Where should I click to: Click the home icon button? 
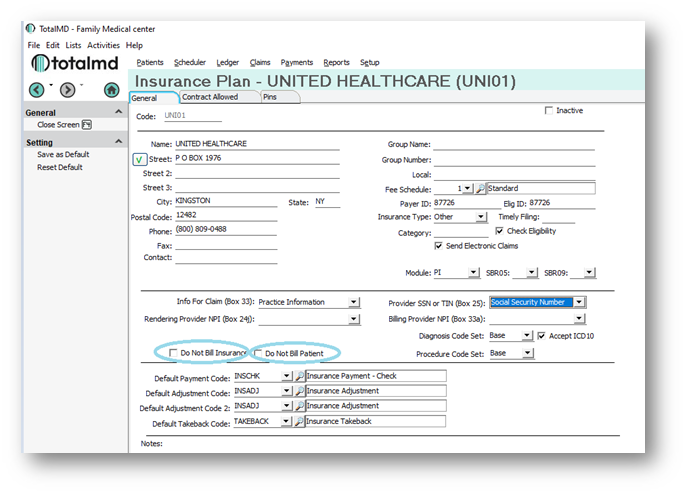click(111, 90)
